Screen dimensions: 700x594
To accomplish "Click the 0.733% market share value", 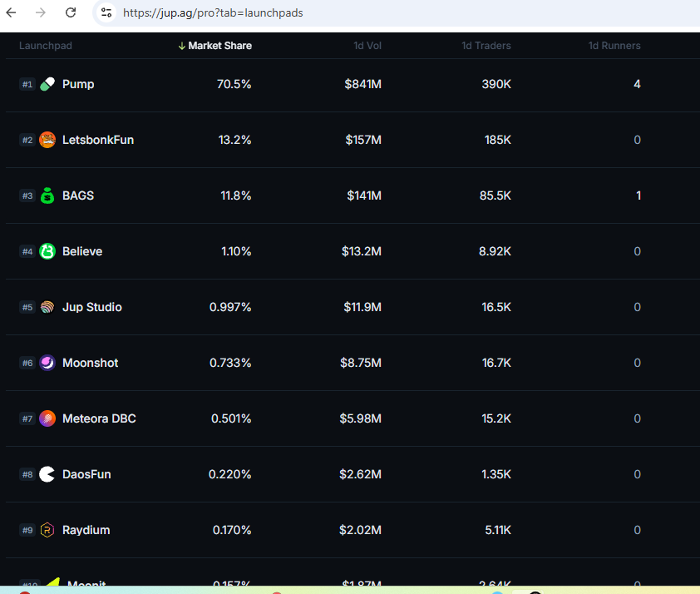I will 230,363.
